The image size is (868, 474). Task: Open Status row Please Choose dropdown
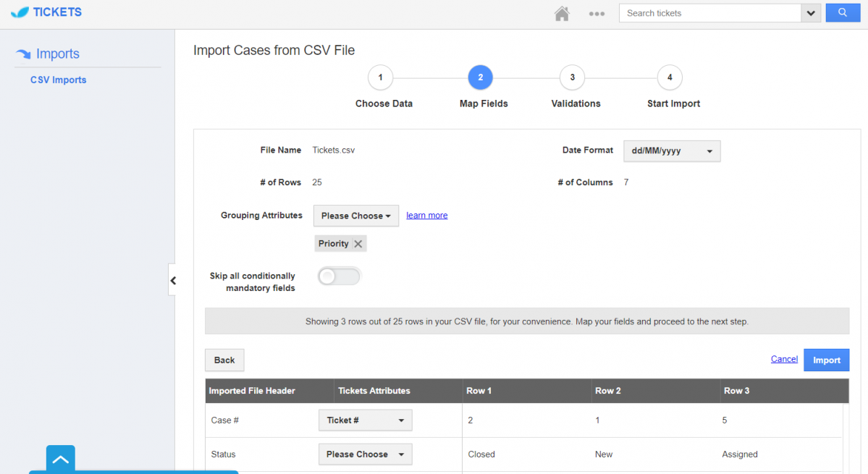[365, 454]
